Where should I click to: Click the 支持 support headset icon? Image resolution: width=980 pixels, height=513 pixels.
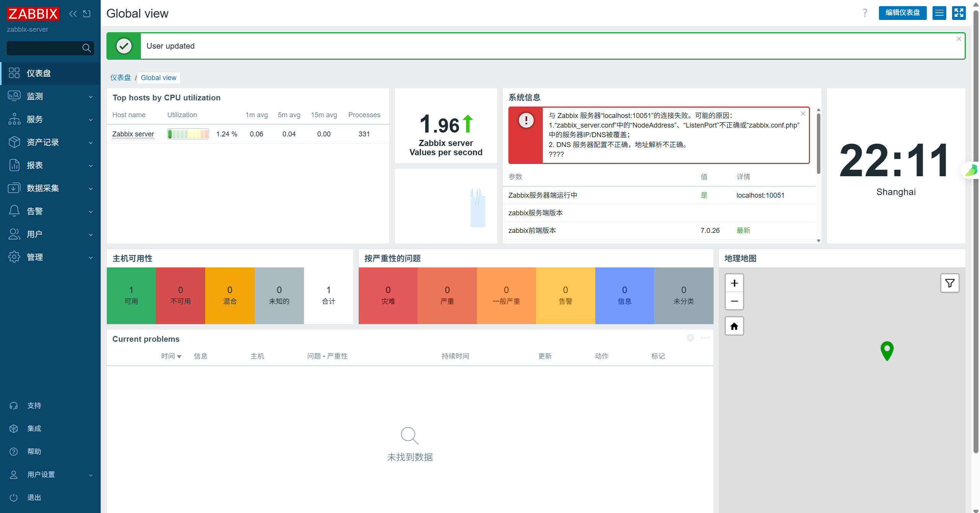14,405
